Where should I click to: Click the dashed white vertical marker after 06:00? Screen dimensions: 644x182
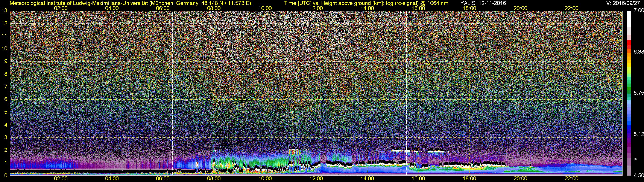[172, 93]
